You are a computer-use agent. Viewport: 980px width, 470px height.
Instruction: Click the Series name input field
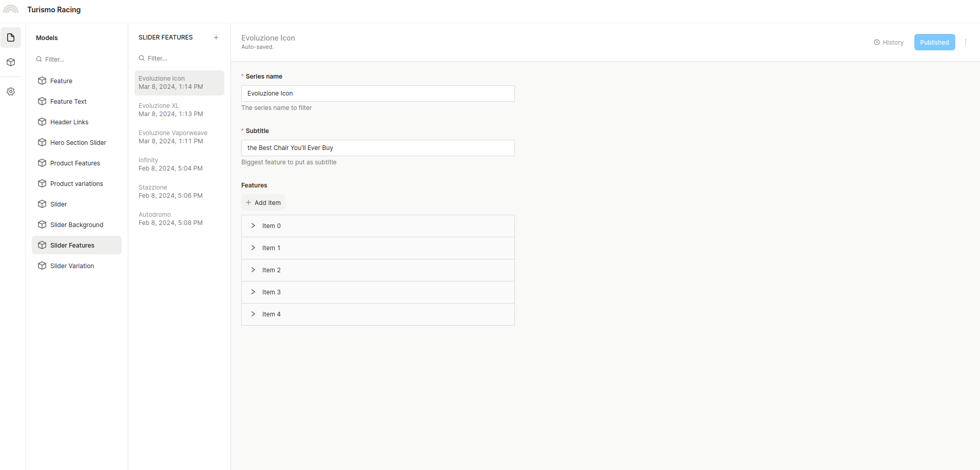click(x=378, y=93)
